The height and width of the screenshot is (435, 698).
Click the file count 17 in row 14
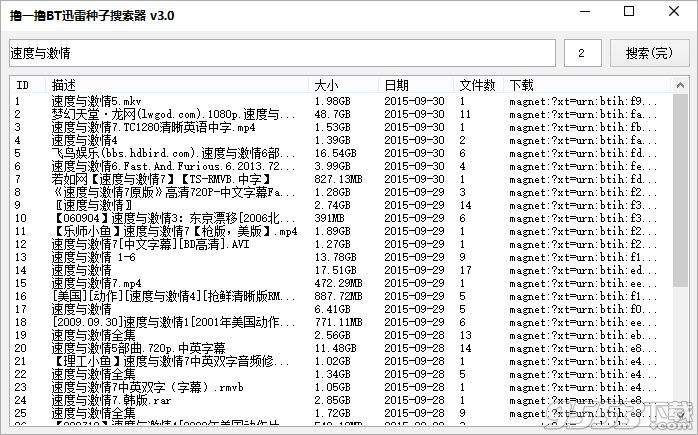(465, 270)
